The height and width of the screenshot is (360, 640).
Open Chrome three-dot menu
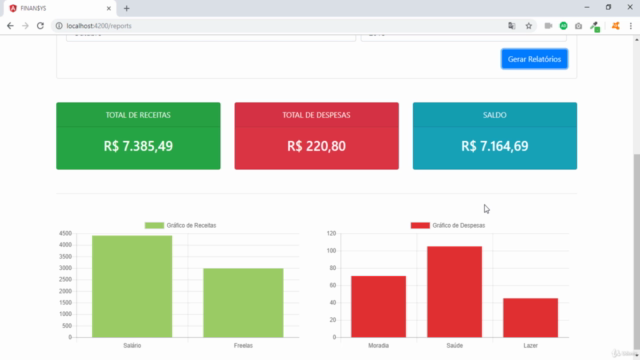point(631,26)
